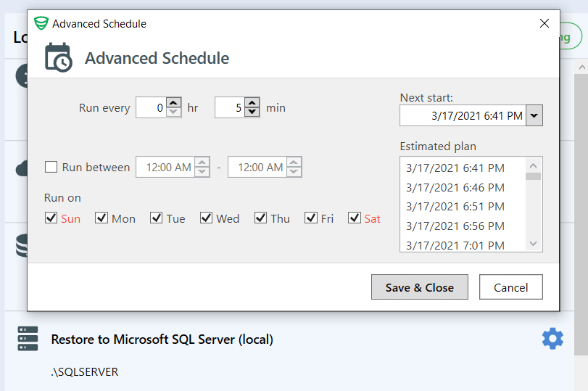Click the green shield icon in the title bar
This screenshot has width=588, height=391.
pyautogui.click(x=41, y=23)
